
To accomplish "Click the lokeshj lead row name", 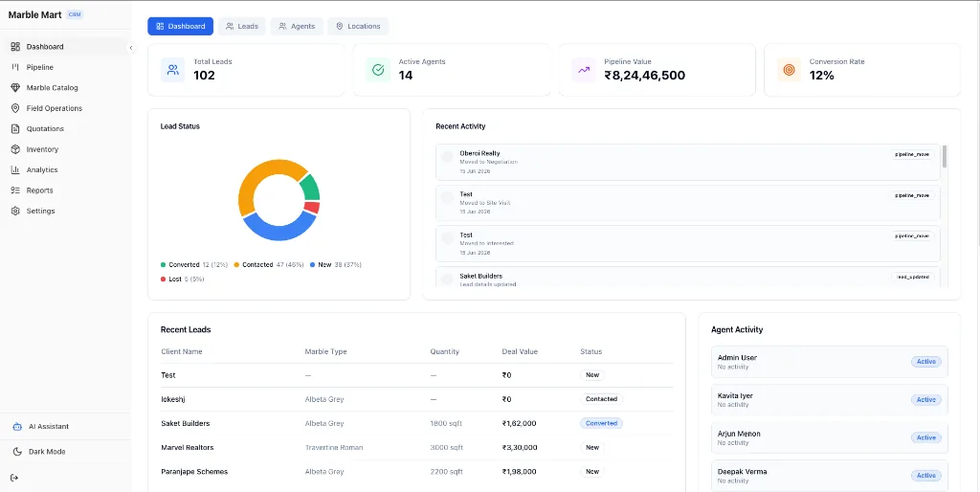I will click(171, 399).
